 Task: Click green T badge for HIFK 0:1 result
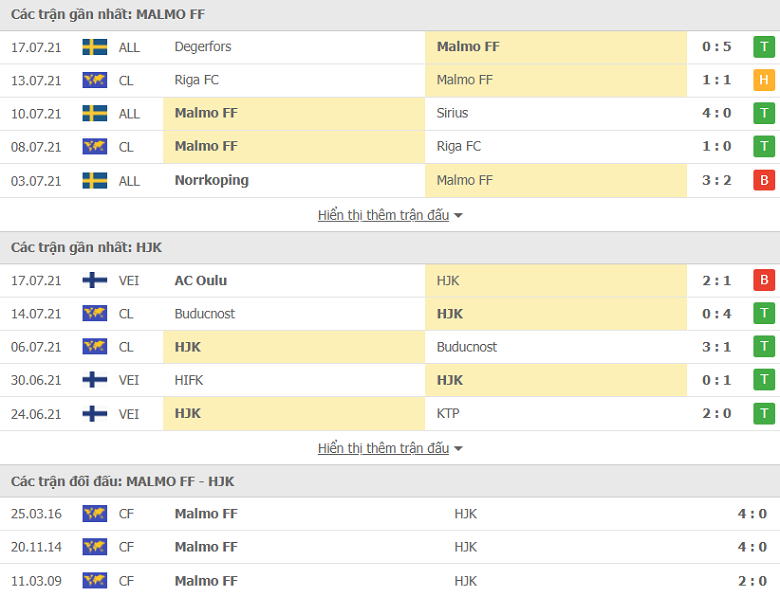(764, 380)
